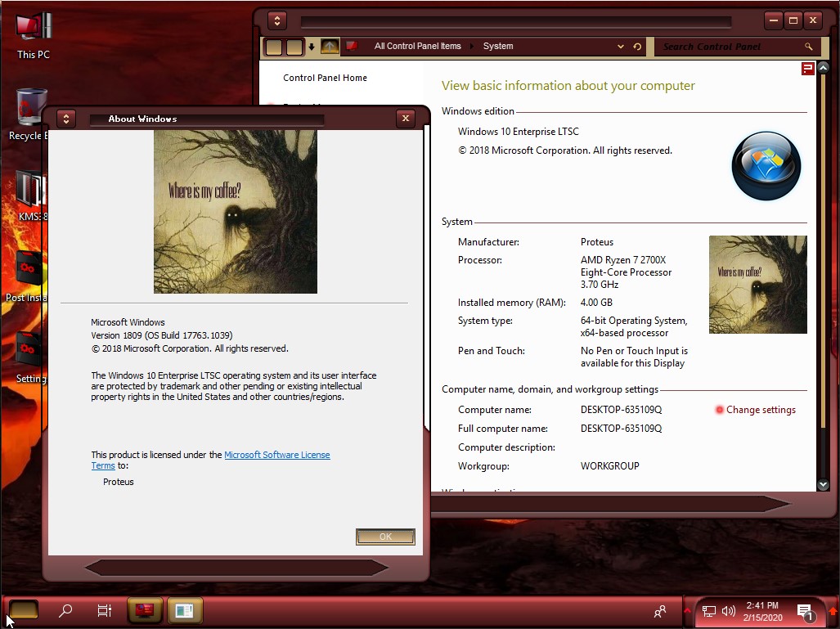Click the 'Change settings' link
840x629 pixels.
(761, 410)
